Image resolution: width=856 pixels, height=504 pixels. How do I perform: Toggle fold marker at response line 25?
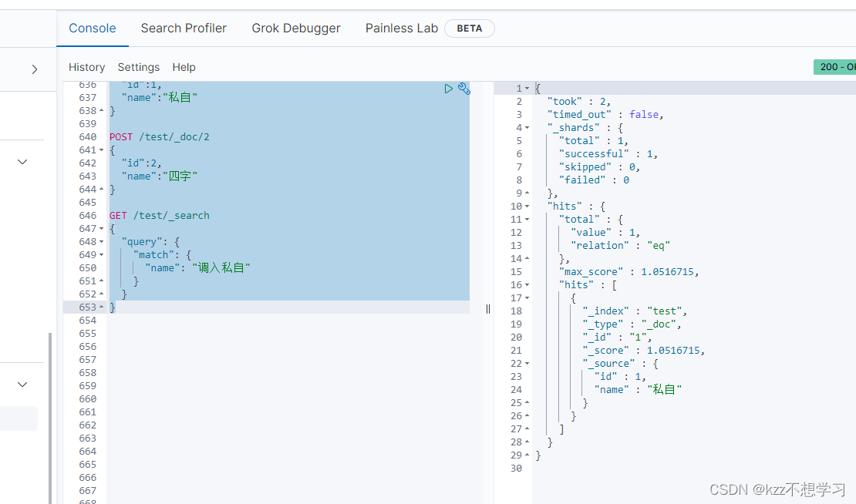click(527, 402)
